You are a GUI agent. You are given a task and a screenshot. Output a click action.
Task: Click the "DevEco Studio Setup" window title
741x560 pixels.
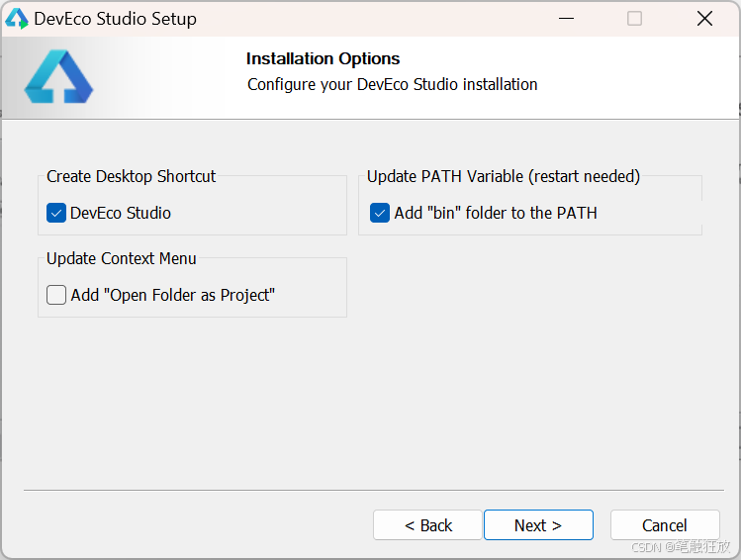pyautogui.click(x=116, y=19)
